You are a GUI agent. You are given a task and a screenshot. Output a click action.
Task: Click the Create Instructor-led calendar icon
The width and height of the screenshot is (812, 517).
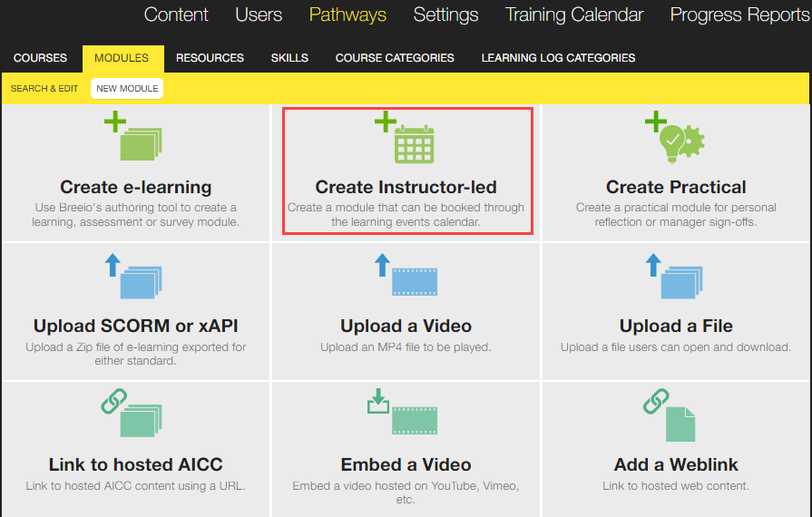pos(405,137)
